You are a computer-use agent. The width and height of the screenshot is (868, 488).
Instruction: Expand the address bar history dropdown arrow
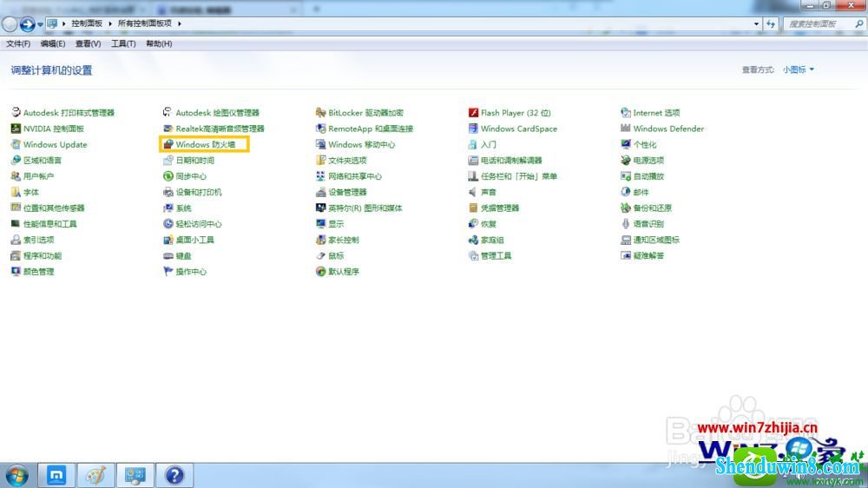(x=756, y=23)
